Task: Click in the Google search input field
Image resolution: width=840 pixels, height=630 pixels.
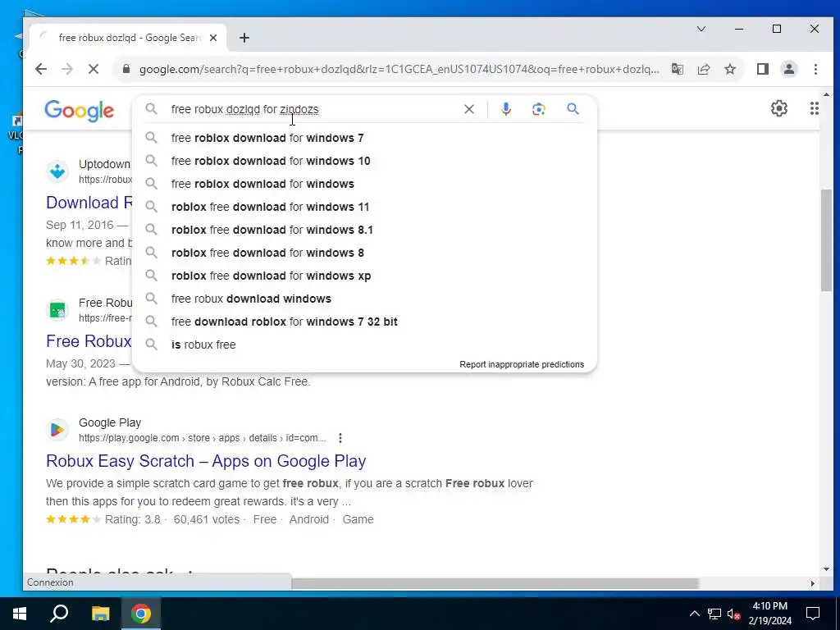Action: pos(313,109)
